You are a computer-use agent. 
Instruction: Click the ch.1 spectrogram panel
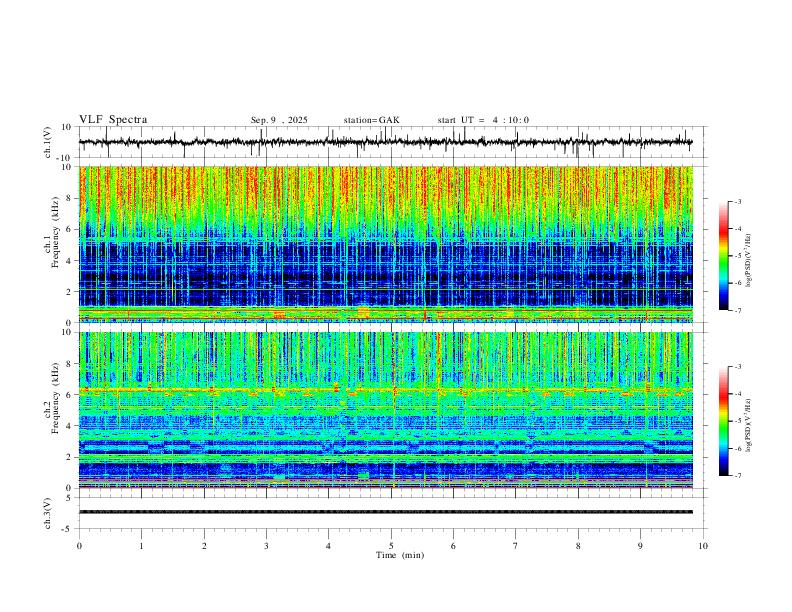385,244
